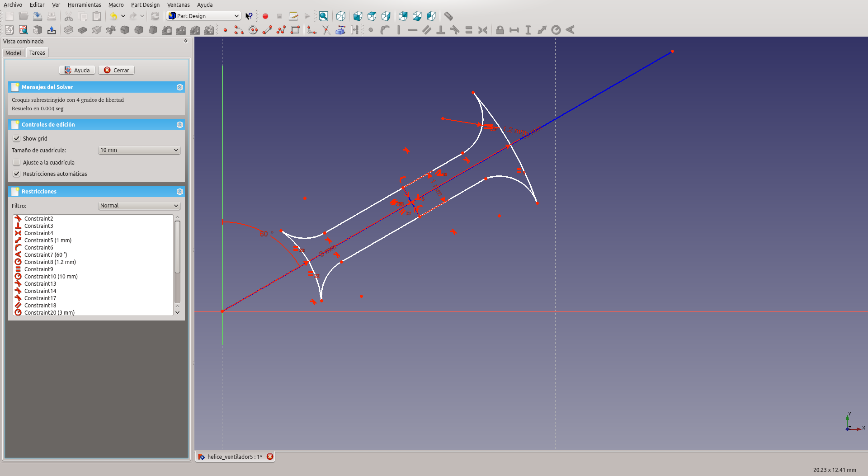Click the Ayuda button in task panel
The image size is (868, 476).
click(77, 70)
